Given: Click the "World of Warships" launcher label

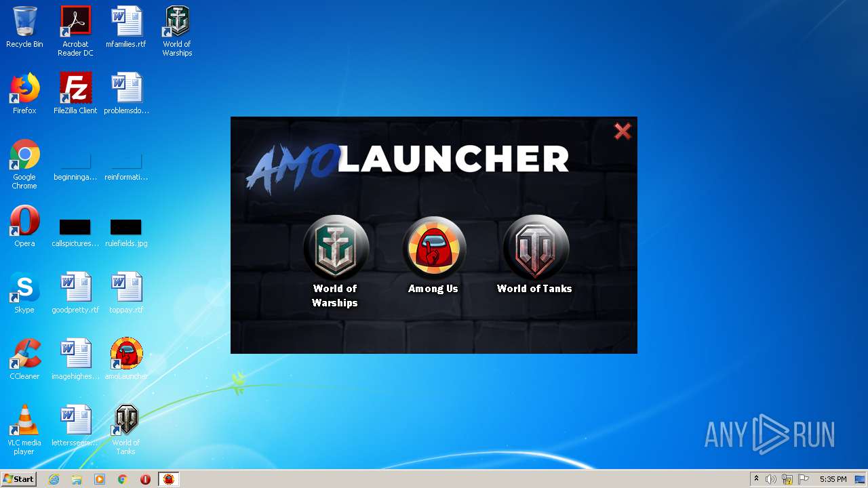Looking at the screenshot, I should (x=335, y=296).
